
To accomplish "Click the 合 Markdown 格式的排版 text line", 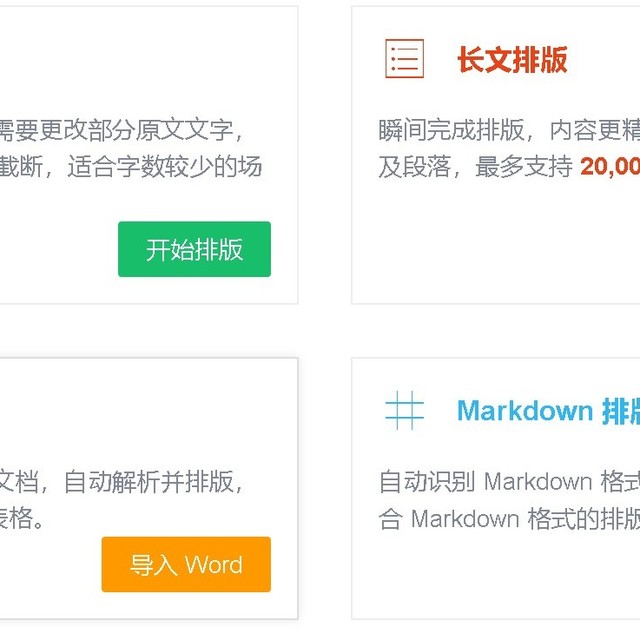I will pos(509,518).
